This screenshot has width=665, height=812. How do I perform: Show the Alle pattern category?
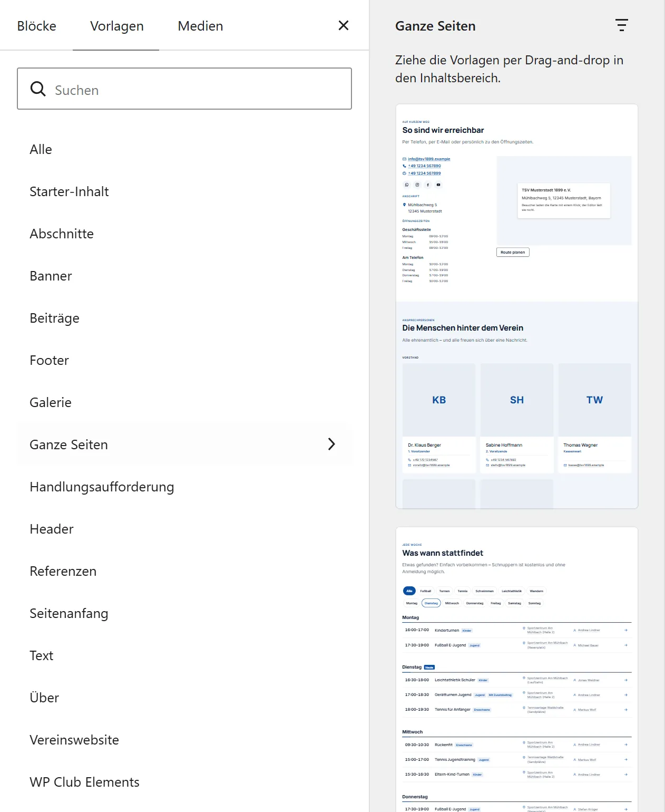tap(184, 149)
